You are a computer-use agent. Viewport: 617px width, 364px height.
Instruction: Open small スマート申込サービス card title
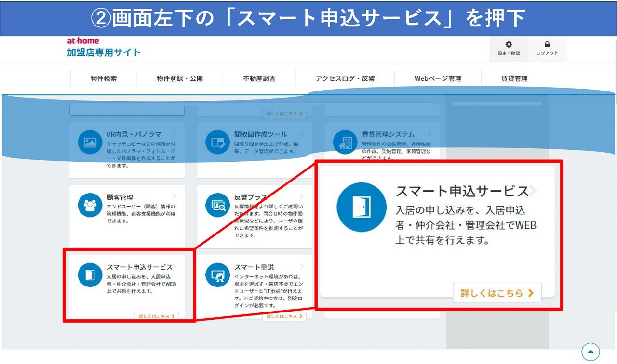[139, 267]
